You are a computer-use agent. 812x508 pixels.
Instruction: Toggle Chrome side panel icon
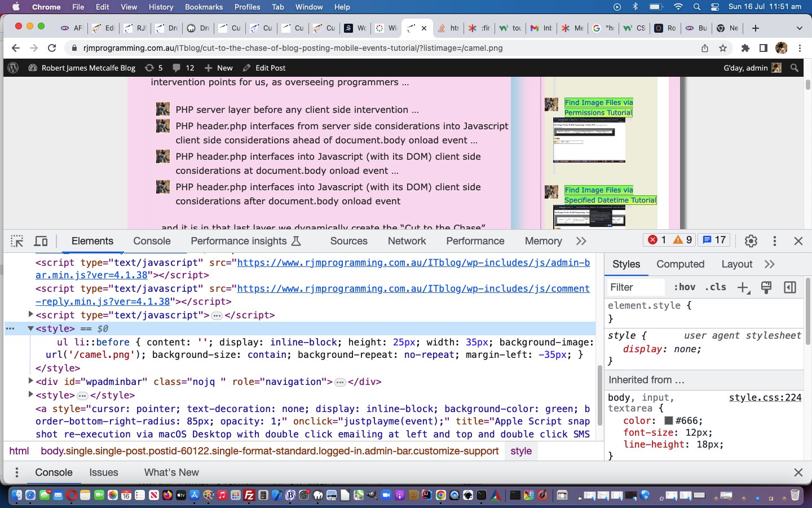[764, 48]
